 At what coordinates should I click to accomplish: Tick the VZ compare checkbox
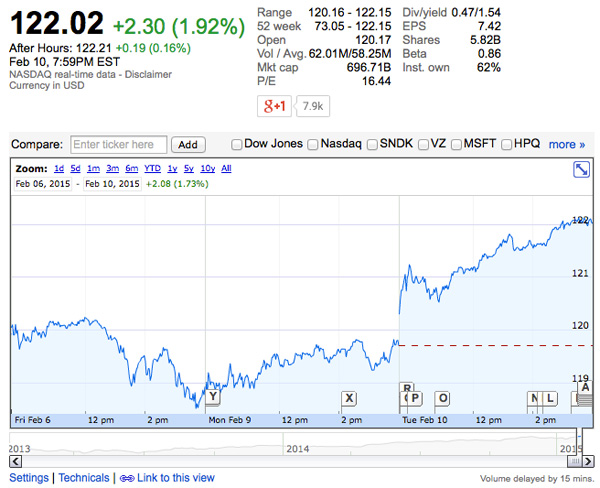click(x=423, y=145)
